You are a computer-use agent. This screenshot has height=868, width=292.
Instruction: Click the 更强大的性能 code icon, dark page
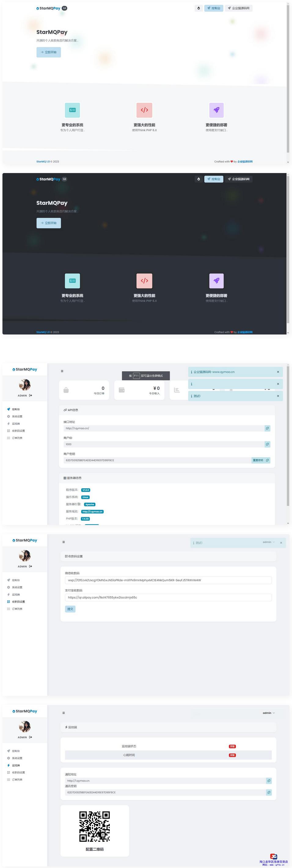coord(144,281)
